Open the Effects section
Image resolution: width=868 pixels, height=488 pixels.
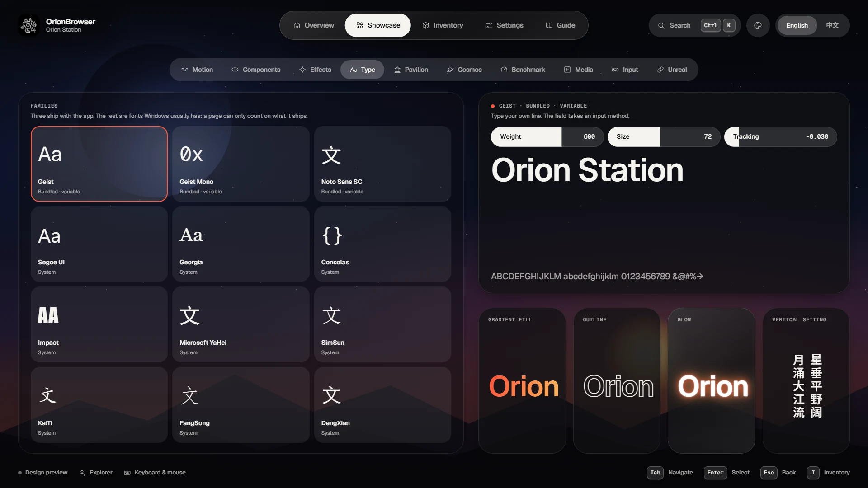[315, 70]
